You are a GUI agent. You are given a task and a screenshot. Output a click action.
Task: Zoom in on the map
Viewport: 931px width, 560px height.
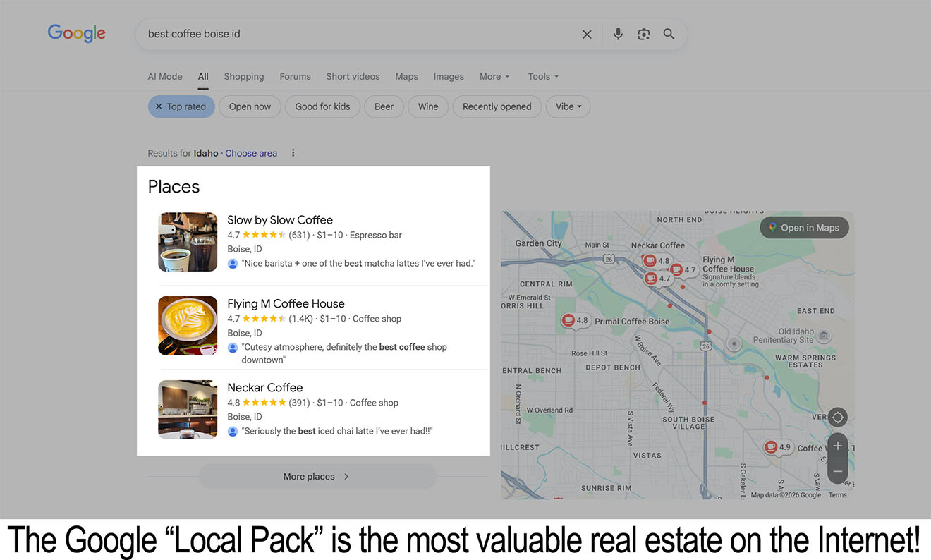837,446
